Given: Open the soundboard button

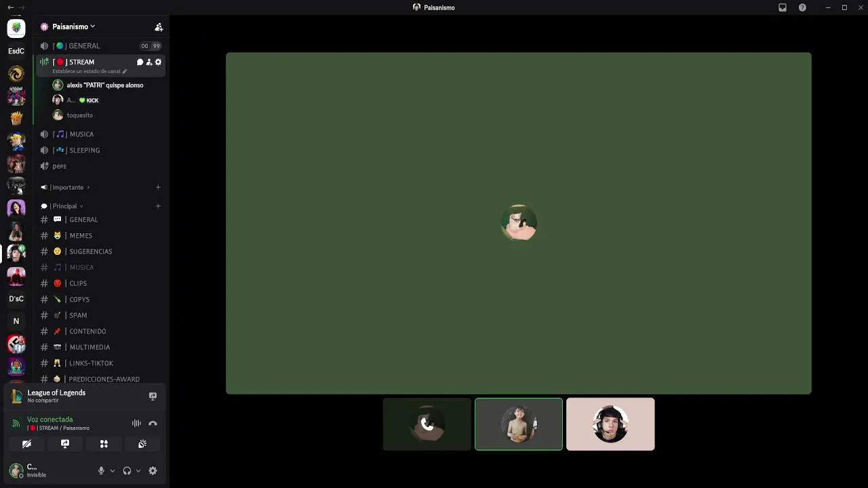Looking at the screenshot, I should 142,444.
